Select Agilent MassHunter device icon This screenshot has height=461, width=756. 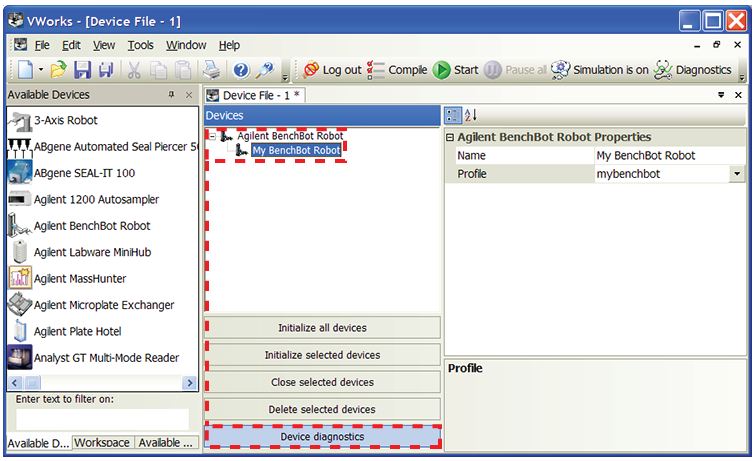point(20,278)
